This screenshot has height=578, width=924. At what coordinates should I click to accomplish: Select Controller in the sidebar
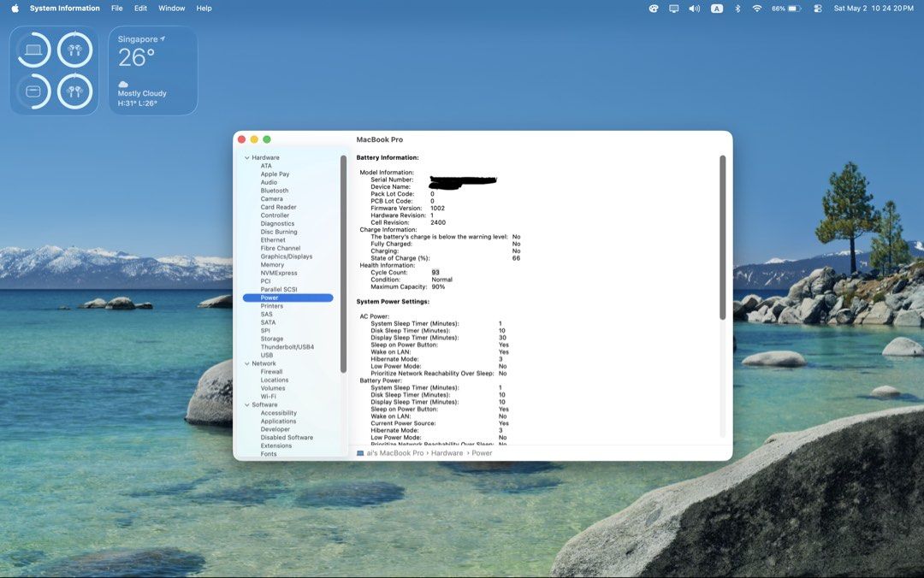pos(275,215)
